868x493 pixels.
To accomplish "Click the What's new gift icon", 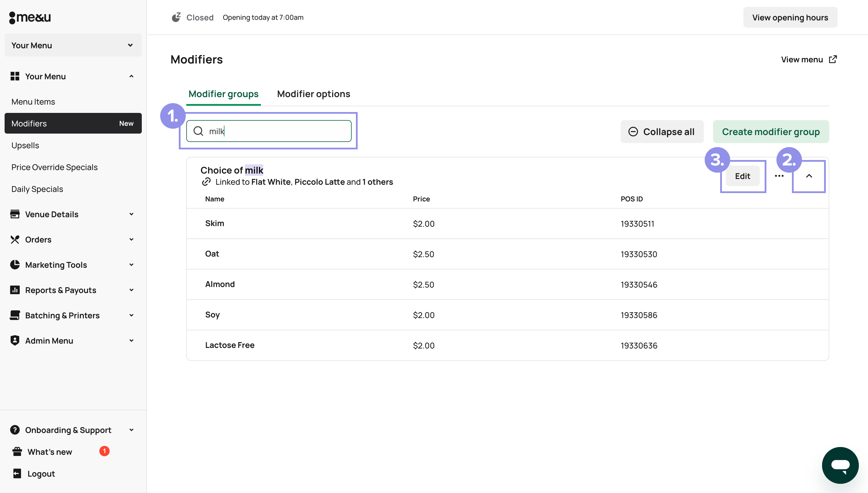I will [17, 452].
